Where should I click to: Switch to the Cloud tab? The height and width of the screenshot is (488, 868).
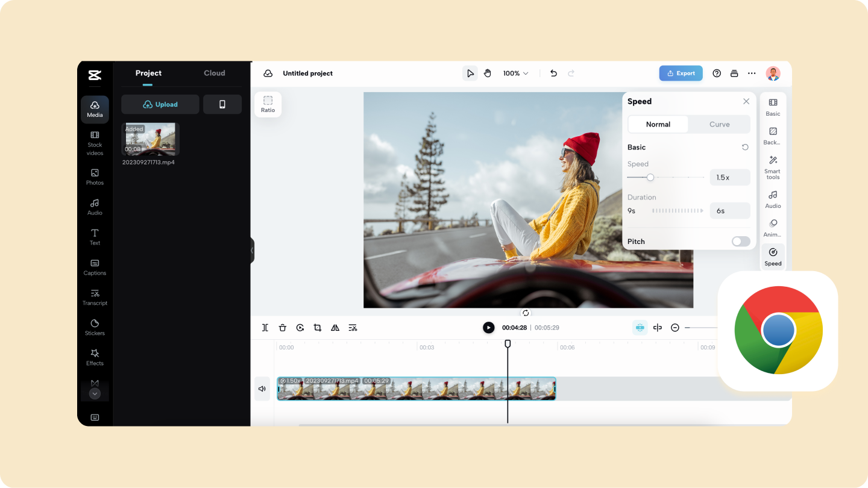pos(215,74)
